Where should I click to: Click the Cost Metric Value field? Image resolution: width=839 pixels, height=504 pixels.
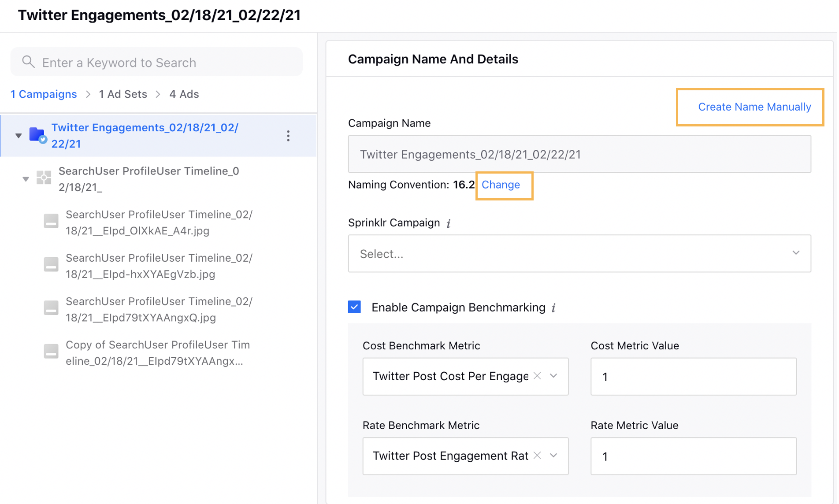click(693, 376)
